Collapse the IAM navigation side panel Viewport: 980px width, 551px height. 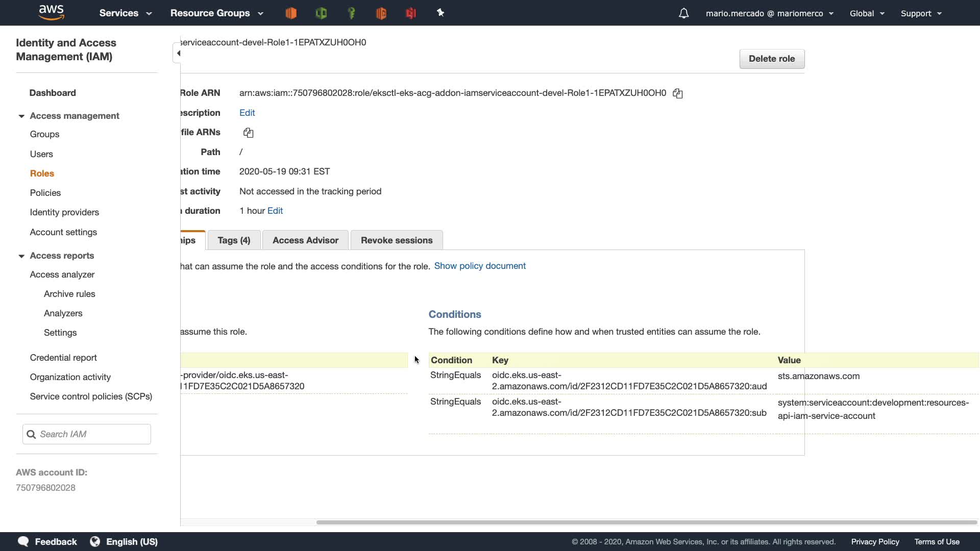(x=178, y=53)
